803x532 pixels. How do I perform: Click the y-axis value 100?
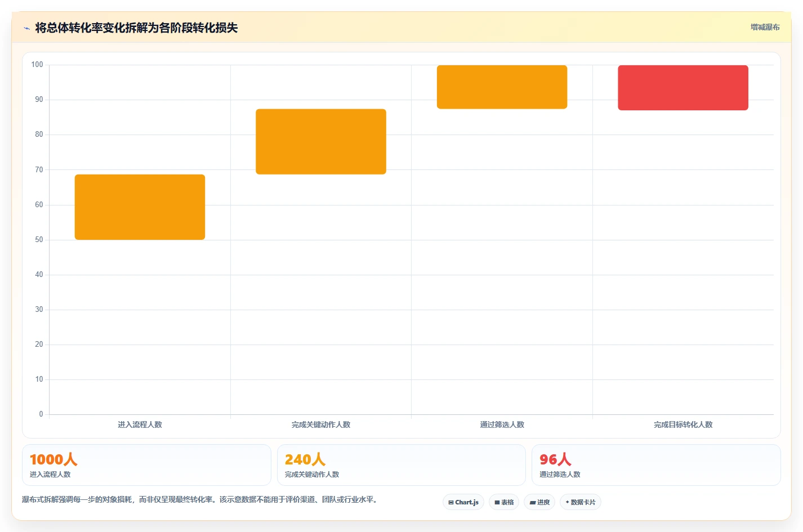(x=37, y=65)
